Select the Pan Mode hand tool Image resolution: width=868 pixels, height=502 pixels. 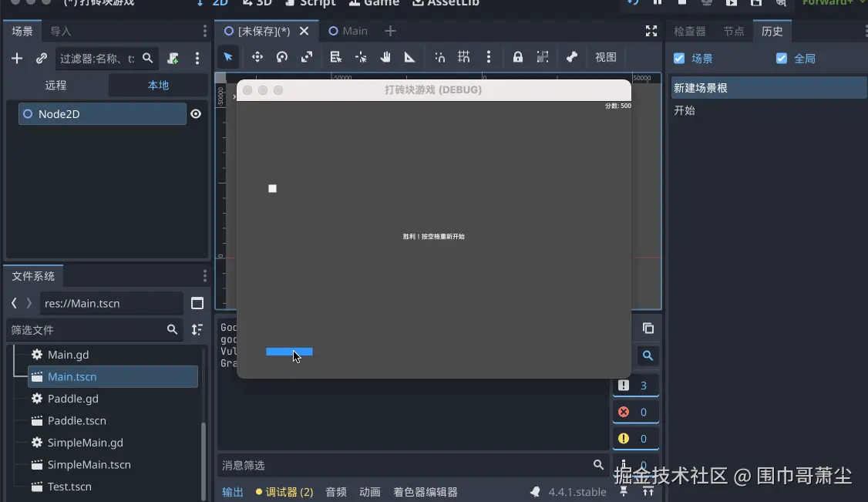coord(385,57)
